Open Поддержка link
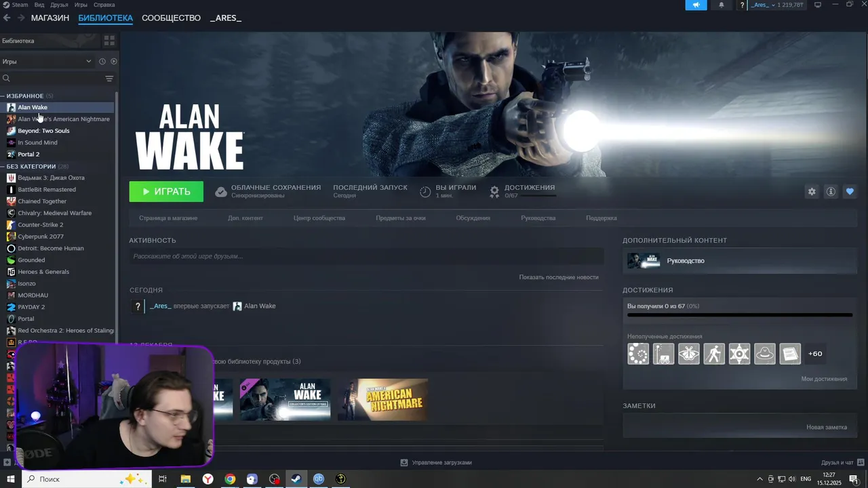This screenshot has width=868, height=488. 601,218
